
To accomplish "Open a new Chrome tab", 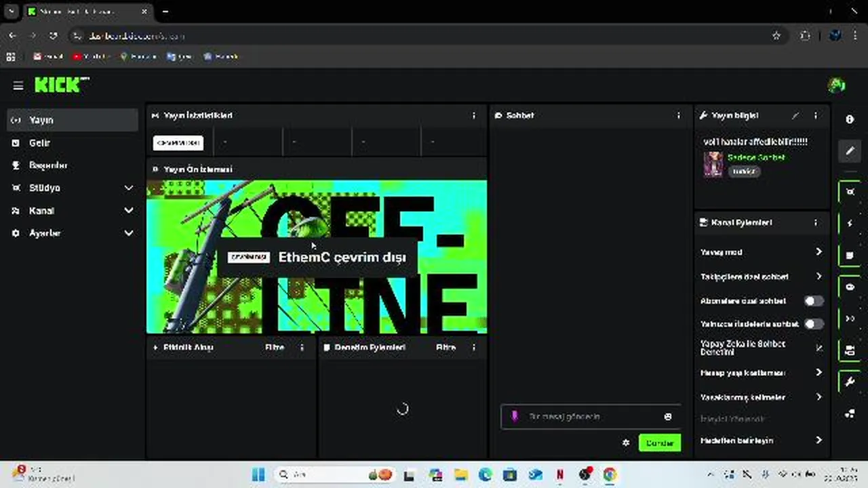I will 165,12.
